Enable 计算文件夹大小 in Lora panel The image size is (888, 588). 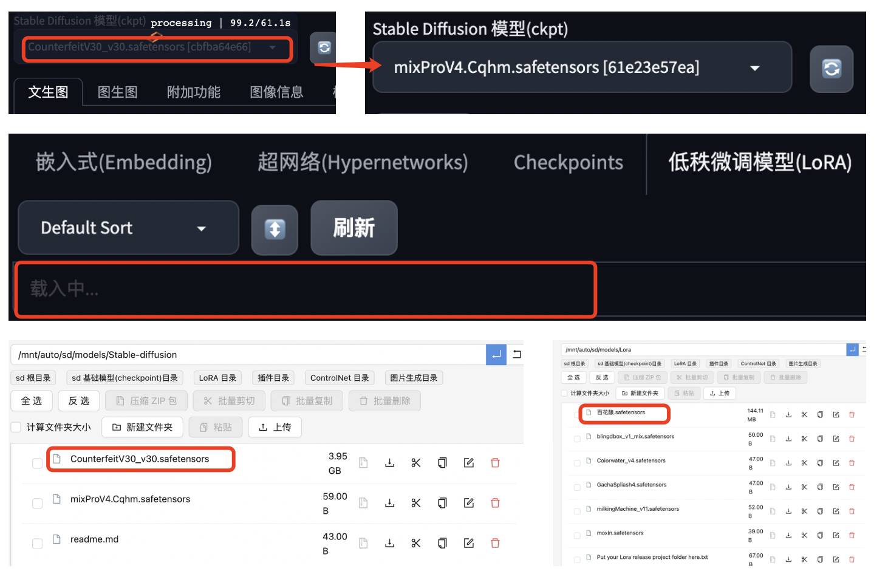tap(565, 393)
